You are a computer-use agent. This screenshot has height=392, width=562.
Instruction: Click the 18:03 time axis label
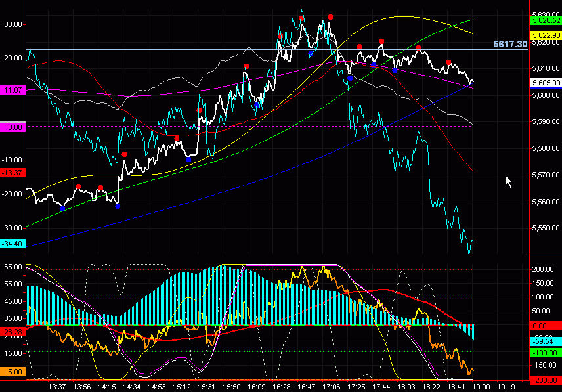pos(406,387)
